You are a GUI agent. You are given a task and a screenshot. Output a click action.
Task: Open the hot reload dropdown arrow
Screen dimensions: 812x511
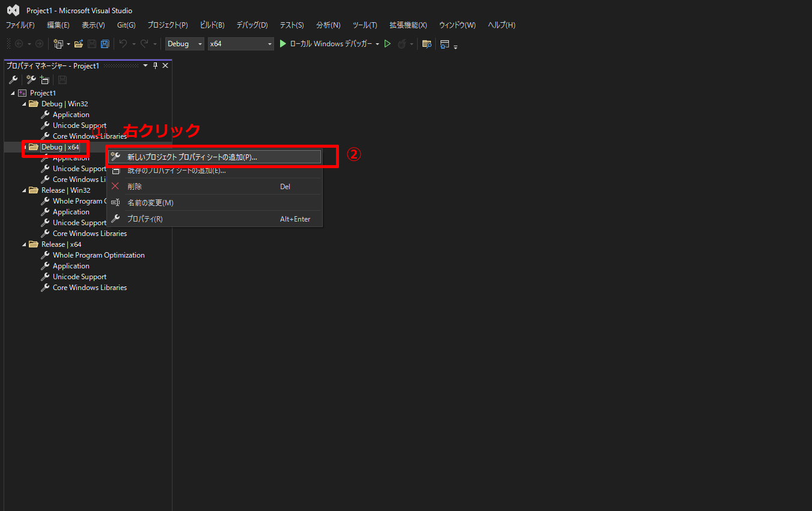click(x=412, y=44)
